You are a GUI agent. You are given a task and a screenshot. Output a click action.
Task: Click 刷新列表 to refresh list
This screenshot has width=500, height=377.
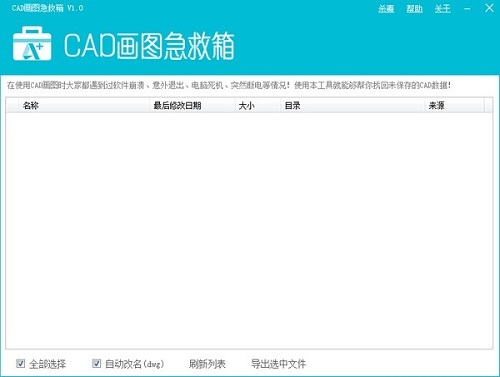point(207,364)
